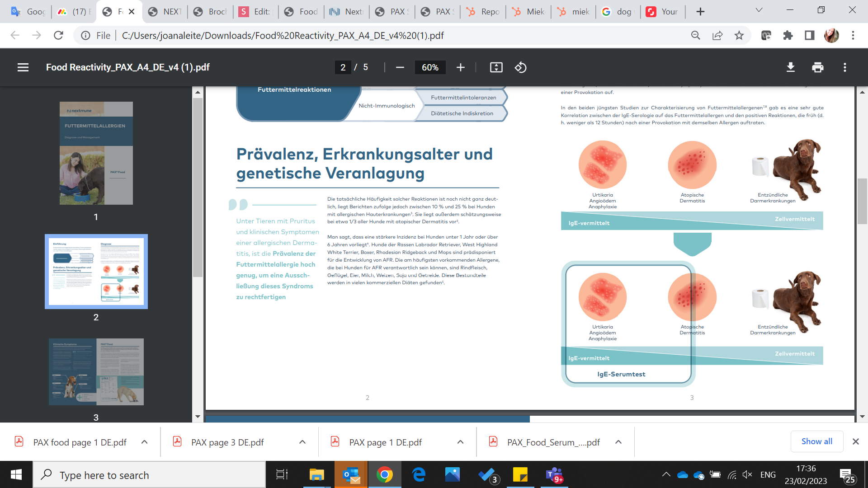Rotate the document counterclockwise
The width and height of the screenshot is (868, 488).
pos(520,67)
